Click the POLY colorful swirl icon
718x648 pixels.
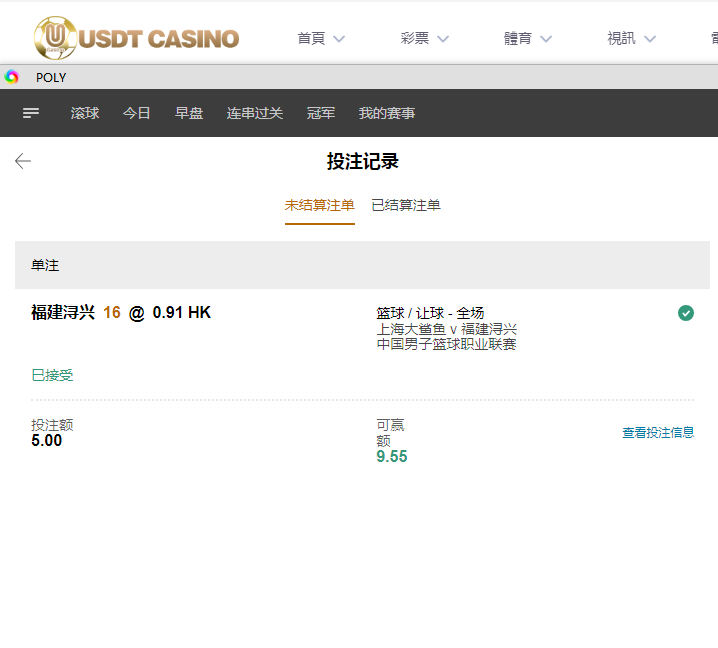(x=11, y=77)
